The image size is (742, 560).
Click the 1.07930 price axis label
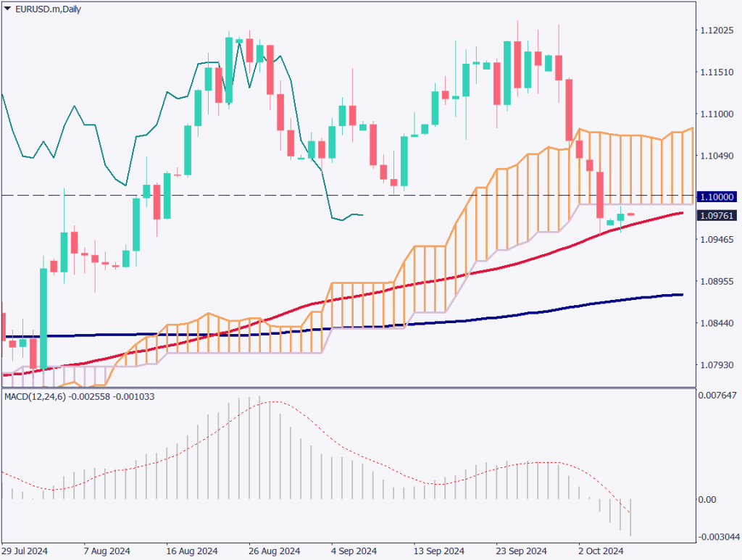click(717, 365)
